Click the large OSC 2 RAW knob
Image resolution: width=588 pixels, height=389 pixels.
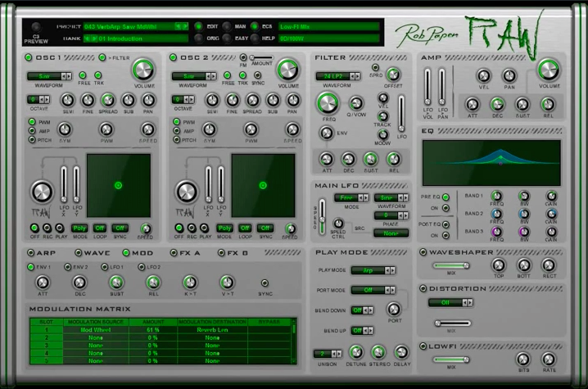click(187, 192)
